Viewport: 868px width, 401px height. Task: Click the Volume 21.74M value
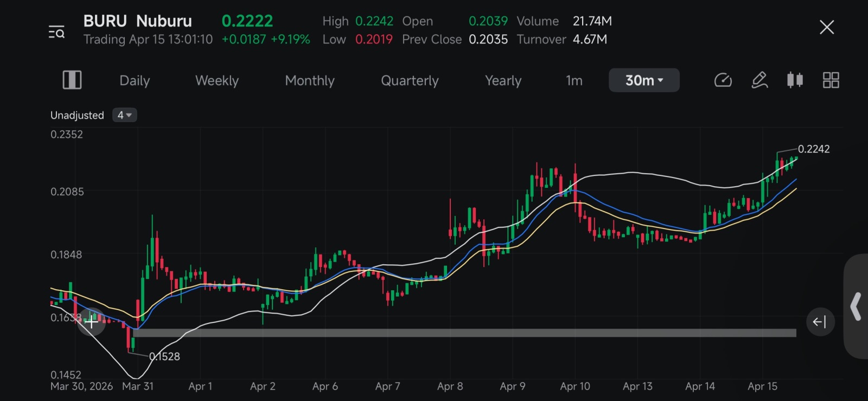[592, 21]
